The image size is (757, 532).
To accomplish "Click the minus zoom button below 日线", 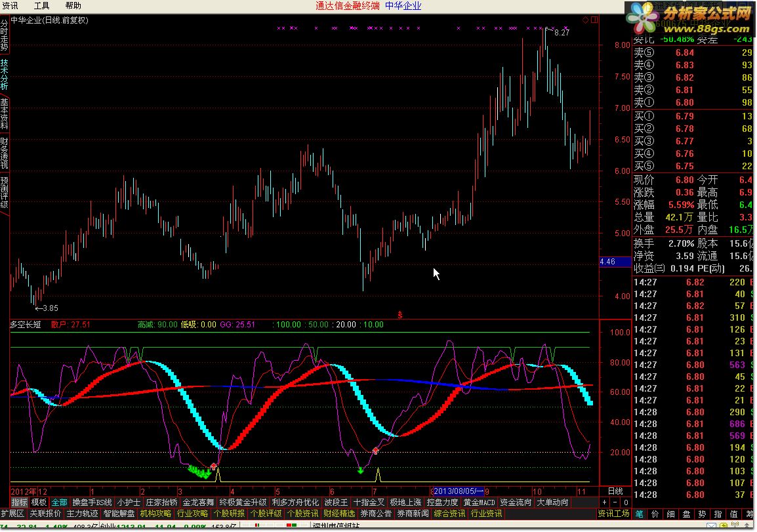I will click(615, 502).
